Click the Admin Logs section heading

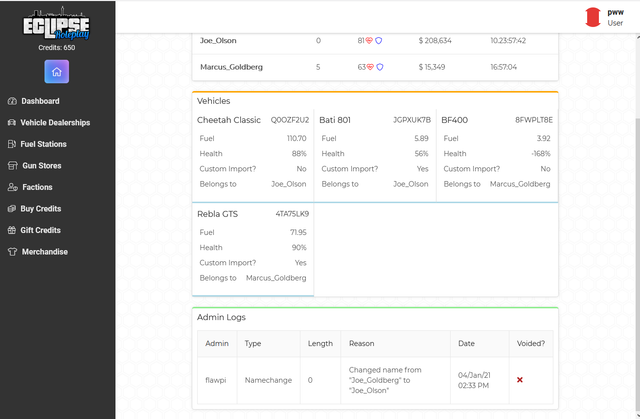tap(221, 317)
